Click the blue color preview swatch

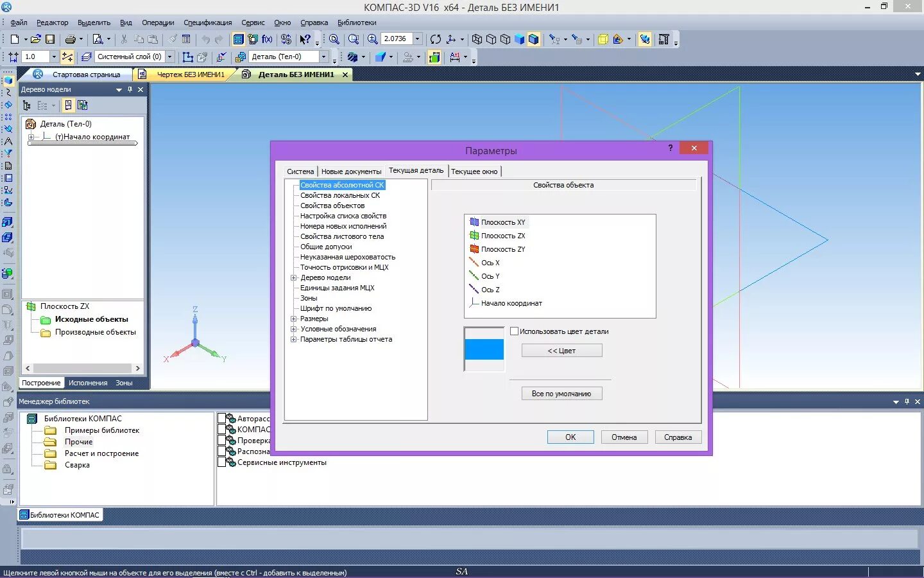click(484, 349)
